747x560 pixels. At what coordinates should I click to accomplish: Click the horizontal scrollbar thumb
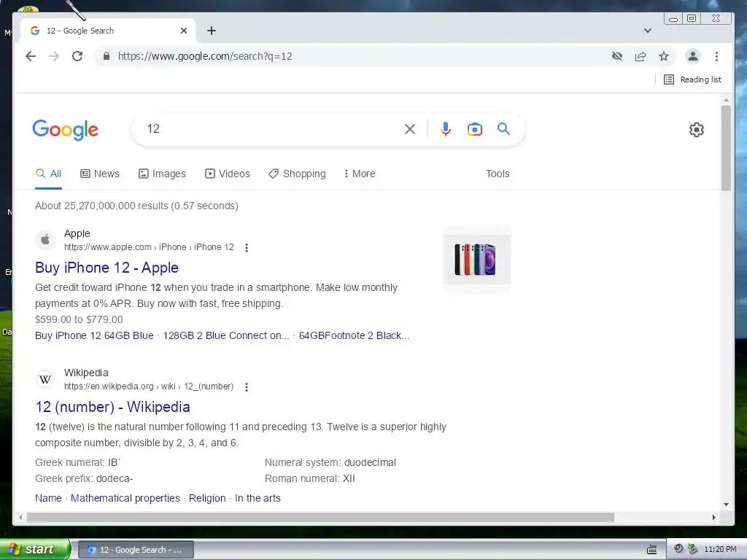[320, 517]
